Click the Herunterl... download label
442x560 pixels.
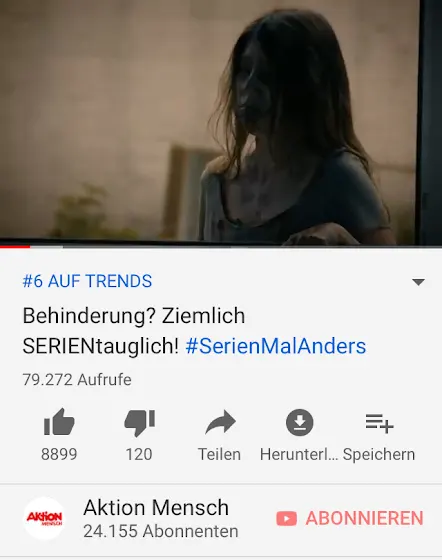[299, 454]
